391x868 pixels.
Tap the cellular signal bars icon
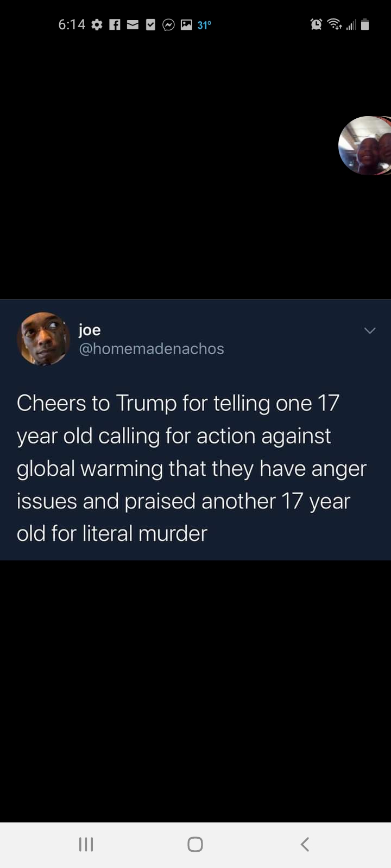point(351,25)
